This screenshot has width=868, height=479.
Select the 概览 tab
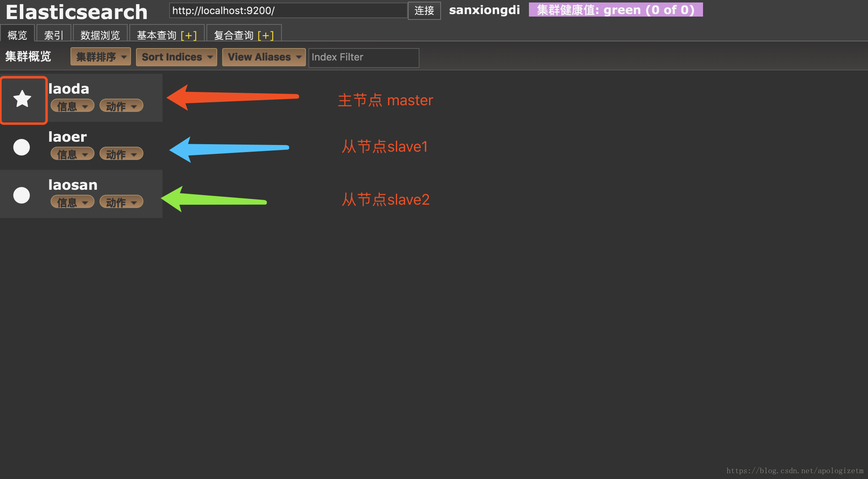[x=17, y=35]
